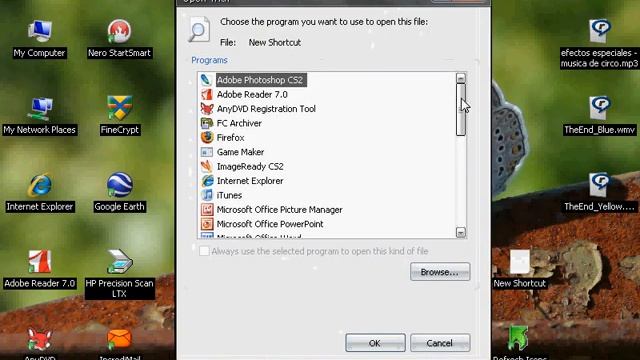Select "ImageReady CS2" entry text
Image resolution: width=640 pixels, height=360 pixels.
pos(250,166)
